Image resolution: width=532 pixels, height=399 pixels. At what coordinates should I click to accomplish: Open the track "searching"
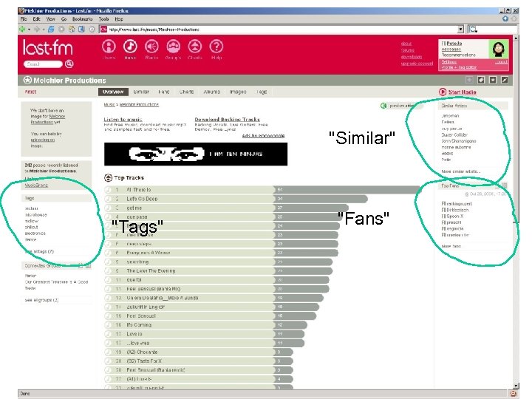click(x=137, y=262)
